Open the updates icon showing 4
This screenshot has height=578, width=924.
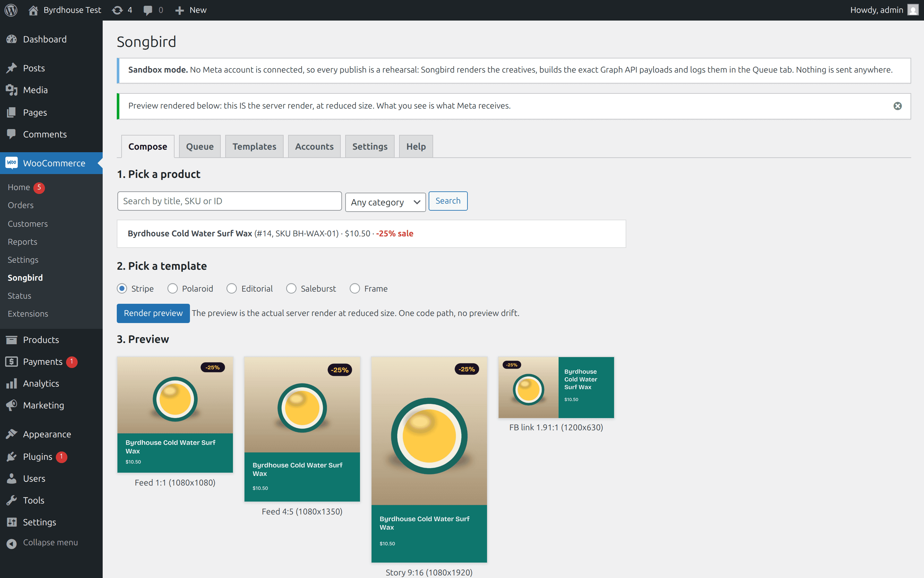[x=117, y=10]
